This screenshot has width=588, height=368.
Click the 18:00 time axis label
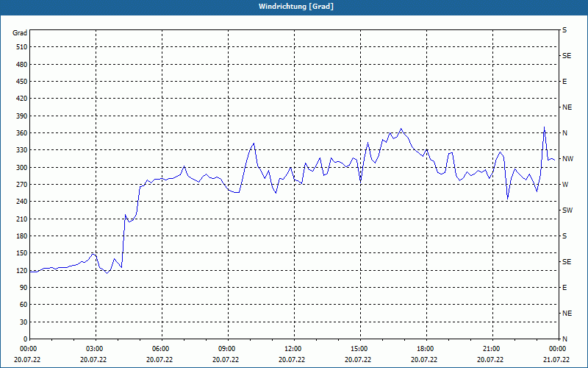coord(426,348)
